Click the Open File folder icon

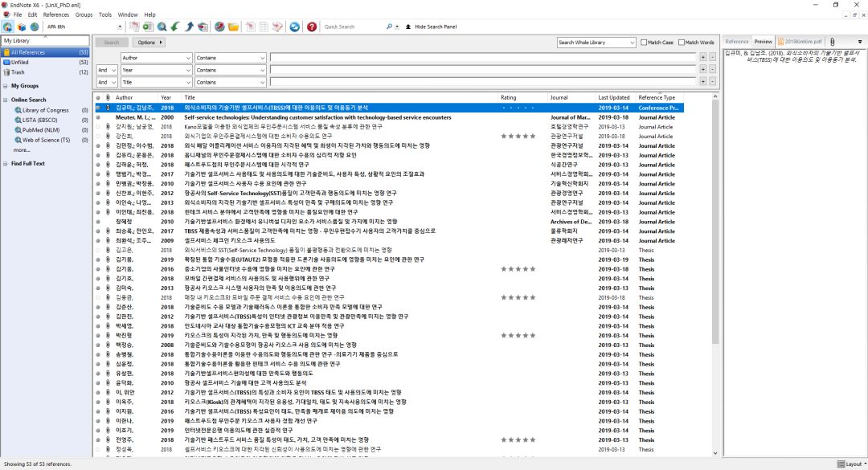coord(234,27)
